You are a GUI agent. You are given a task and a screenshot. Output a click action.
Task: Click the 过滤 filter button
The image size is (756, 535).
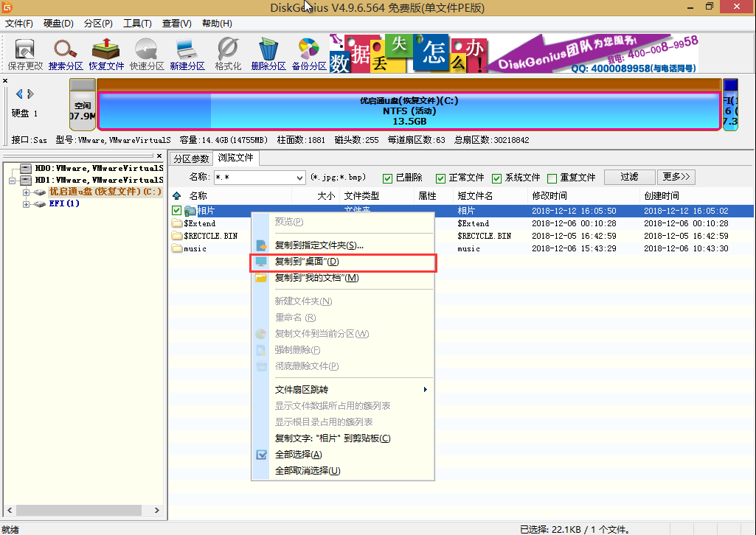click(629, 177)
